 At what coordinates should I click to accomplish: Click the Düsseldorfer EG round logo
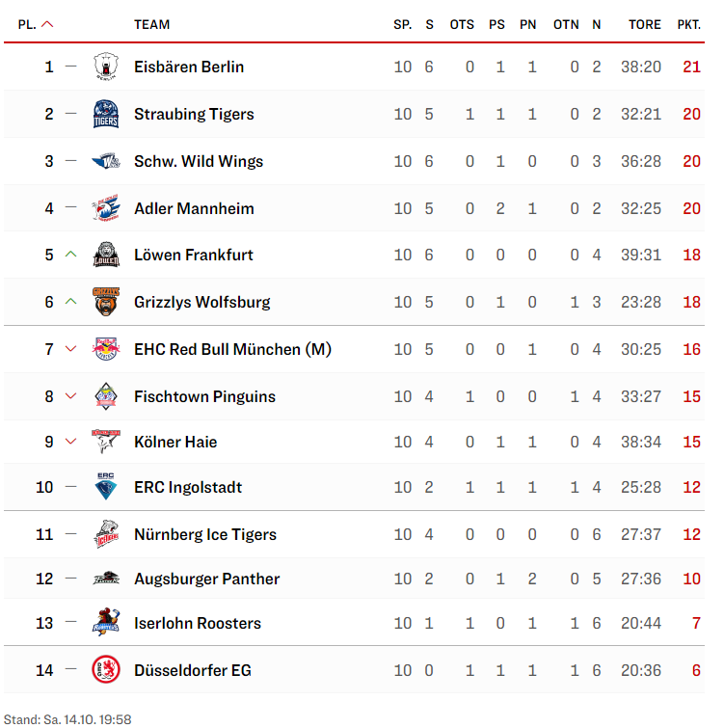pos(105,670)
